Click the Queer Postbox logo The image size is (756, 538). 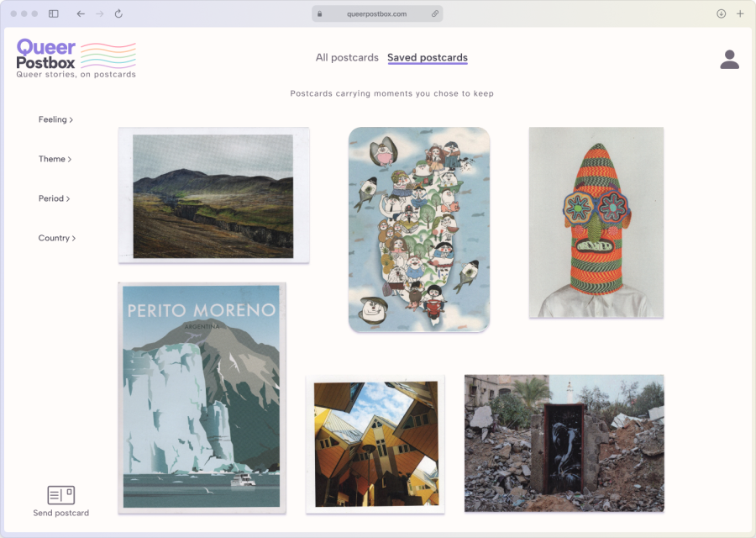76,58
